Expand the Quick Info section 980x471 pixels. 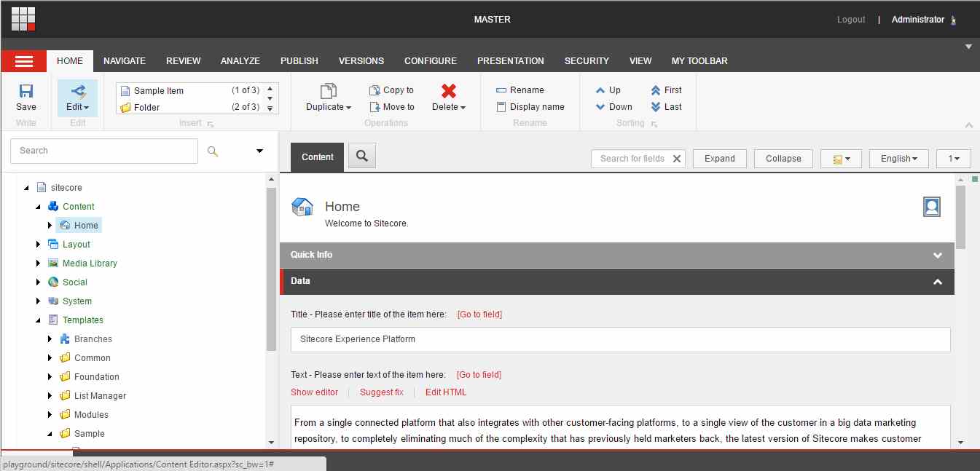pos(617,255)
